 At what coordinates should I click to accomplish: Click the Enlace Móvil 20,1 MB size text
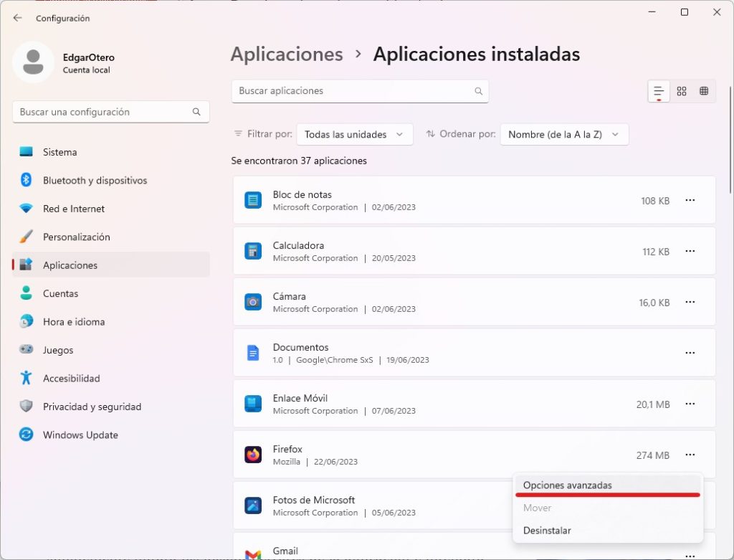tap(653, 404)
